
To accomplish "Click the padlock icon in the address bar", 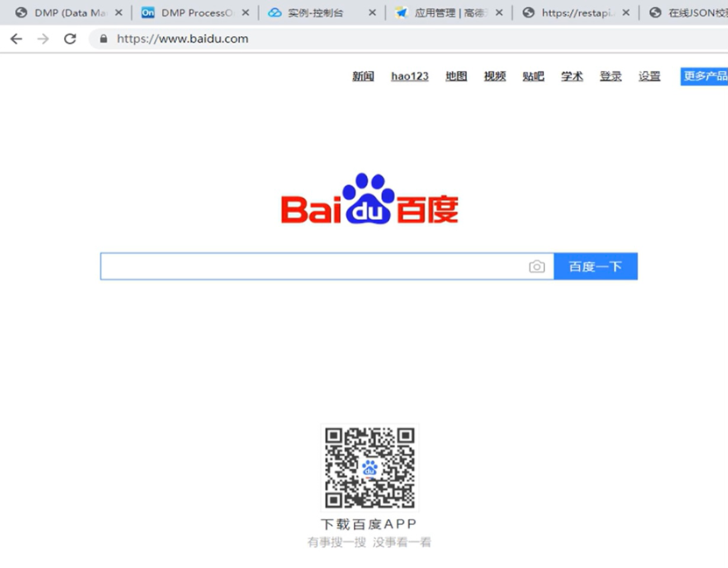I will pyautogui.click(x=103, y=39).
